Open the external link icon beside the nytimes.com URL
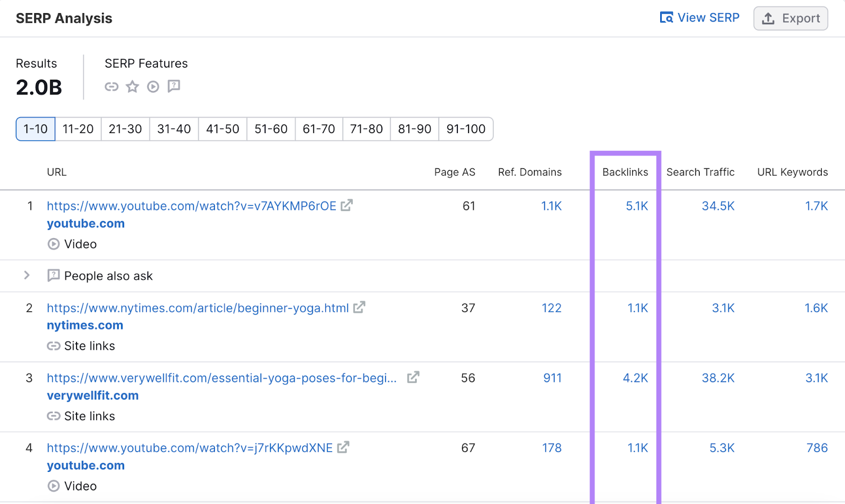The height and width of the screenshot is (504, 845). [359, 307]
